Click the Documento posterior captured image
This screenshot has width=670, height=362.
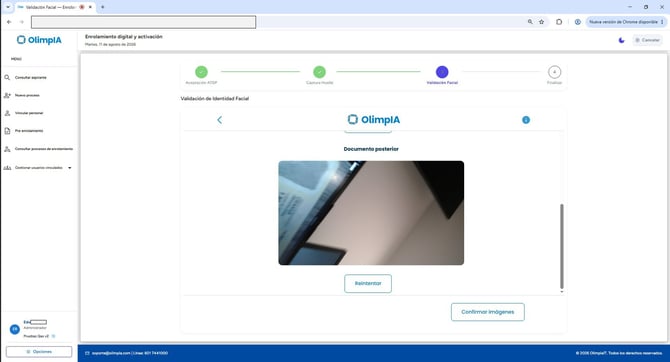(x=371, y=213)
